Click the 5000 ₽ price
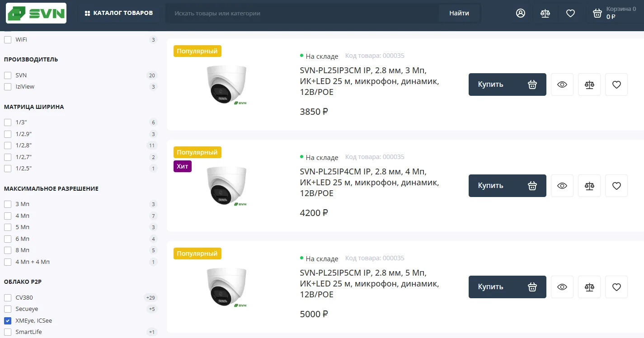 (x=314, y=314)
